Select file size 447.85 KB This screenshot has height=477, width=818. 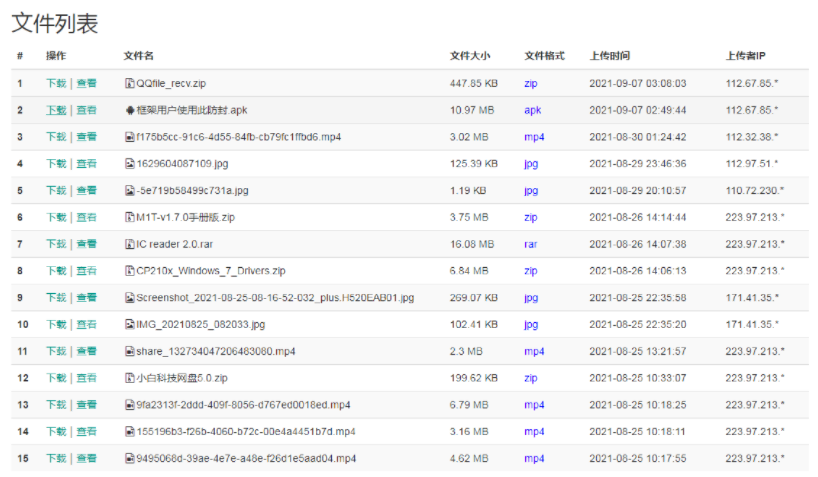pyautogui.click(x=474, y=83)
